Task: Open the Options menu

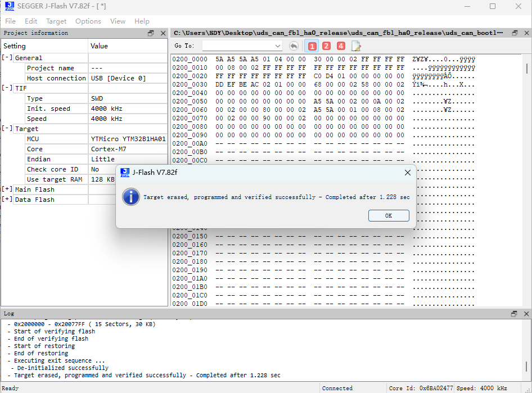Action: 88,21
